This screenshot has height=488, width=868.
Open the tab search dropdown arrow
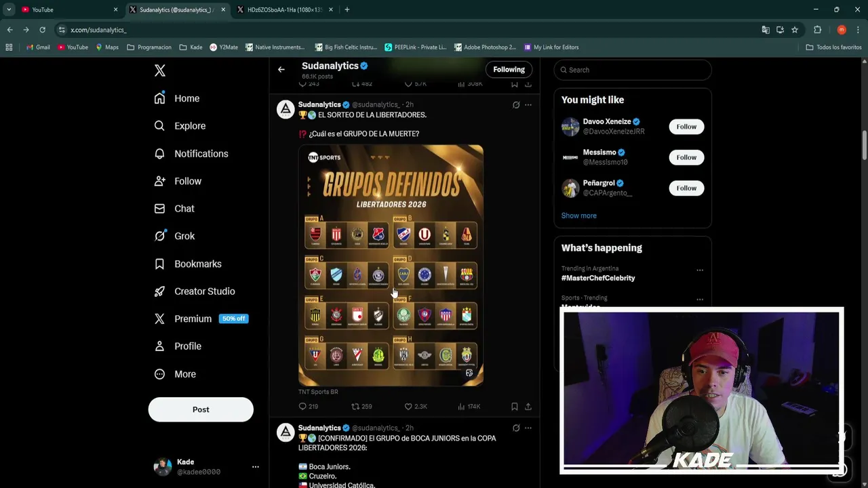point(9,9)
